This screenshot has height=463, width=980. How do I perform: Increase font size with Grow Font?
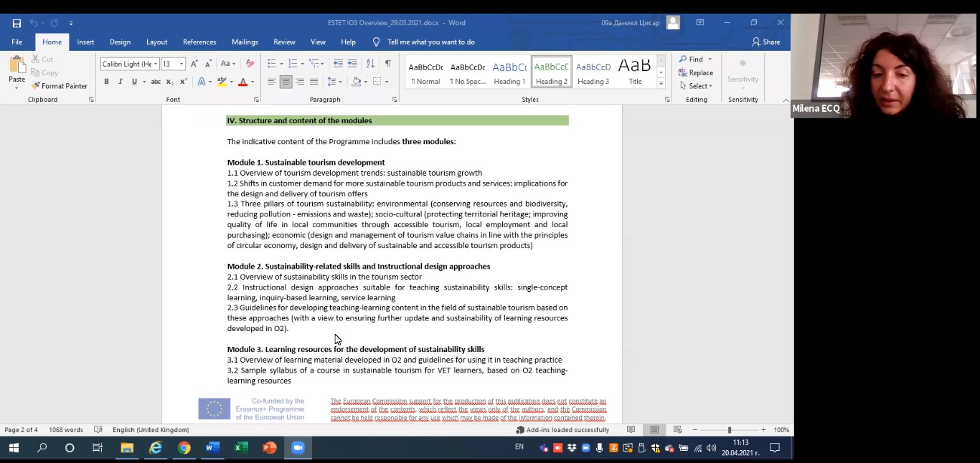coord(194,64)
